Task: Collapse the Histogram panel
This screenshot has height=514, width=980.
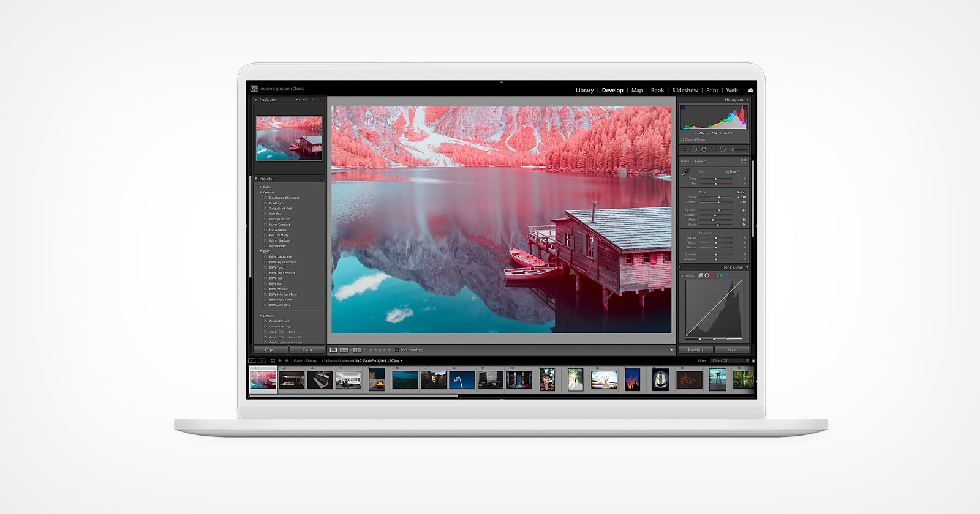Action: pos(747,99)
